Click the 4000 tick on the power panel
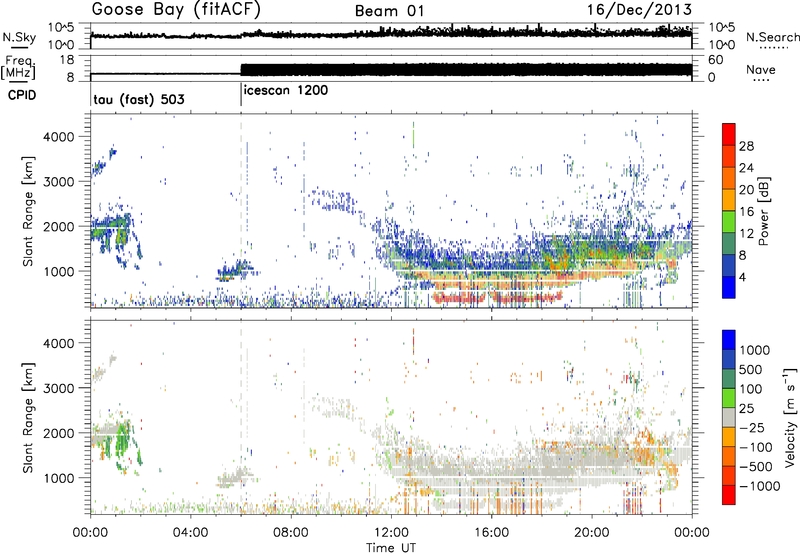 (x=59, y=137)
